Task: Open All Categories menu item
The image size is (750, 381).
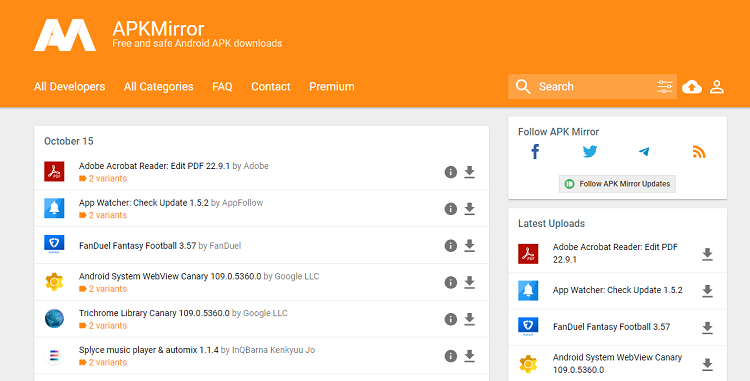Action: [158, 87]
